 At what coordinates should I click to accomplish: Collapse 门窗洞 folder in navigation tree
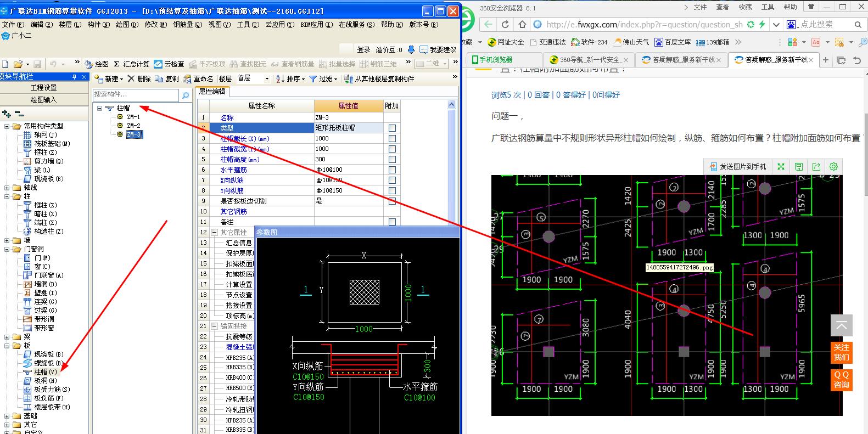pyautogui.click(x=7, y=249)
